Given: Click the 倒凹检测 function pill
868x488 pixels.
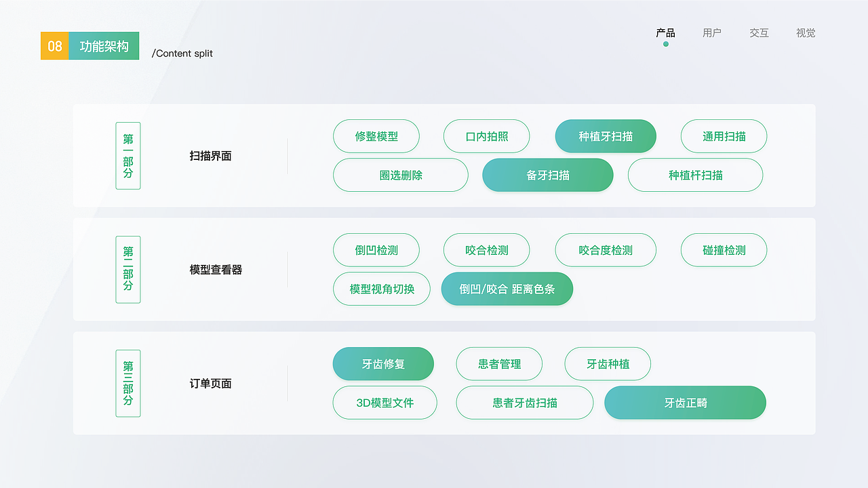Looking at the screenshot, I should 376,250.
